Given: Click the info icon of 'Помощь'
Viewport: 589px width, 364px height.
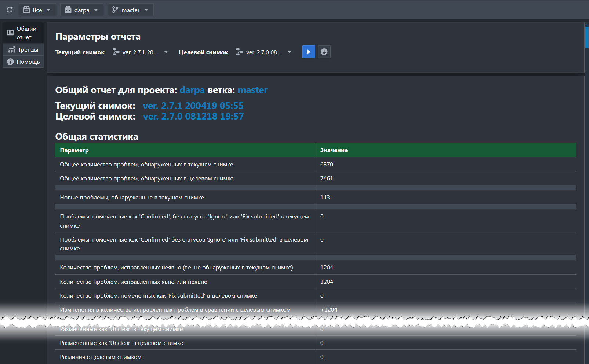Looking at the screenshot, I should (10, 62).
